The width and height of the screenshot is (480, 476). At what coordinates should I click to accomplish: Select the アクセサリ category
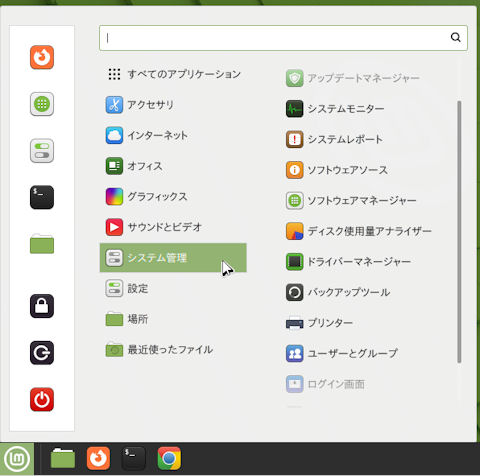coord(173,105)
